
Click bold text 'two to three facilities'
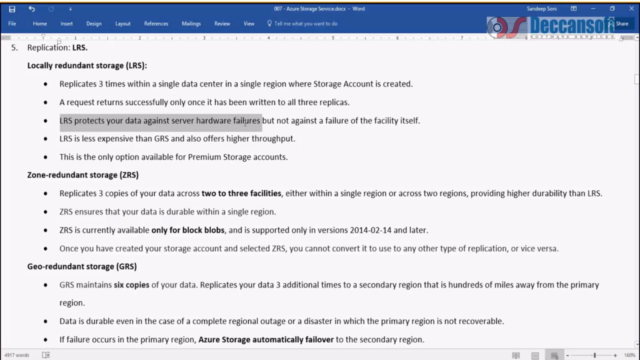tap(241, 193)
